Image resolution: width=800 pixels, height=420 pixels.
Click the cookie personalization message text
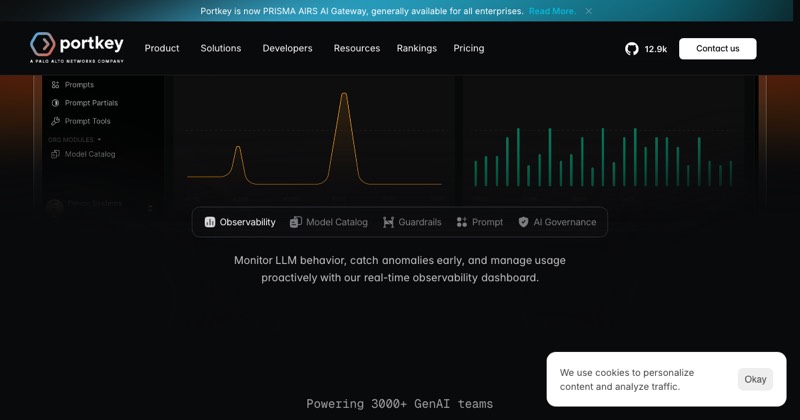pyautogui.click(x=627, y=380)
